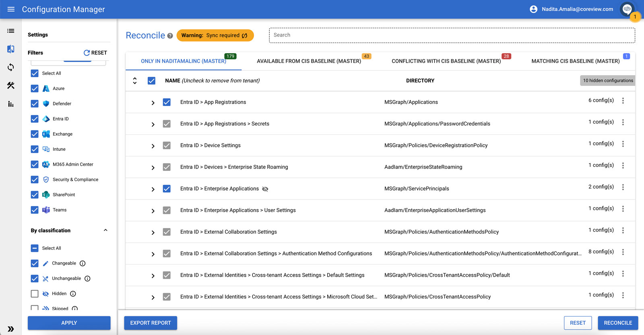
Task: Click the Reconcile help question mark
Action: click(170, 36)
